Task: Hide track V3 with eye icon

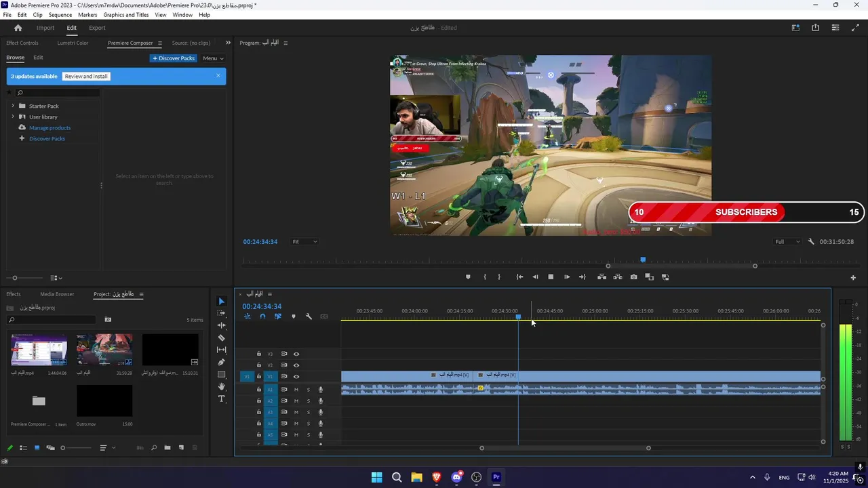Action: click(296, 354)
